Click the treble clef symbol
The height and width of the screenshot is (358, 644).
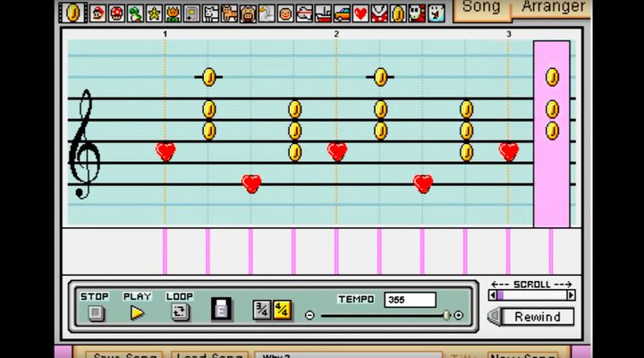point(85,145)
